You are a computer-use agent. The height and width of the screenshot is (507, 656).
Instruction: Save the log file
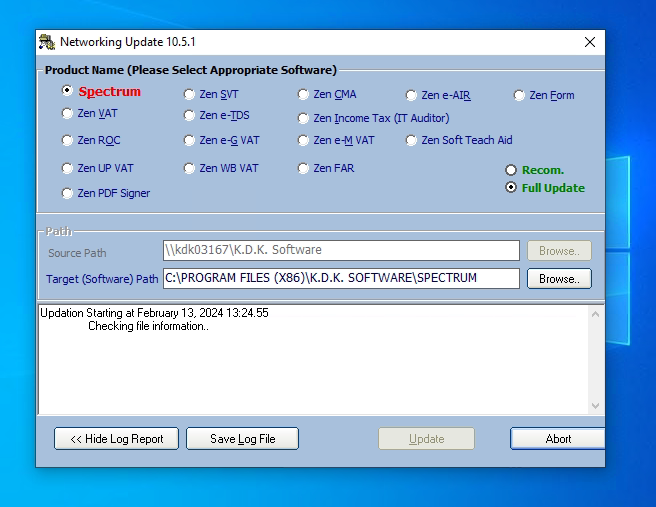point(243,438)
